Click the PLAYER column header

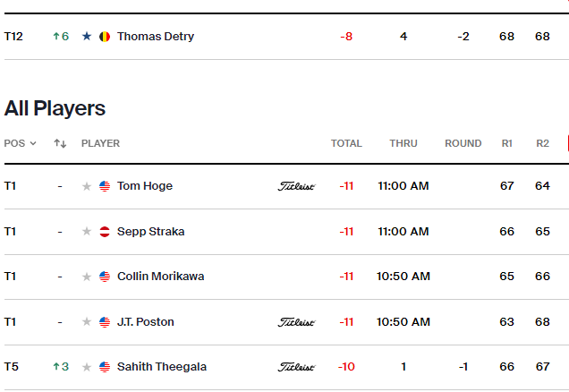tap(100, 143)
